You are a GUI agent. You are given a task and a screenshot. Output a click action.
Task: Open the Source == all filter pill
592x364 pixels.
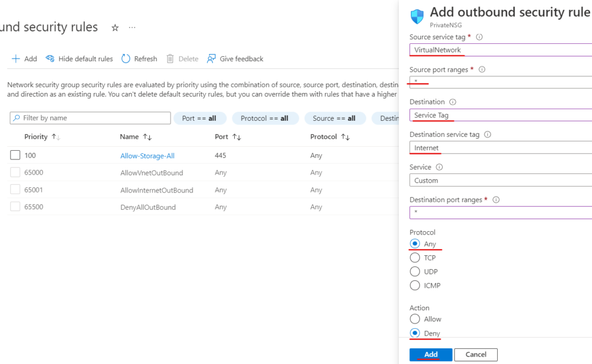click(335, 118)
